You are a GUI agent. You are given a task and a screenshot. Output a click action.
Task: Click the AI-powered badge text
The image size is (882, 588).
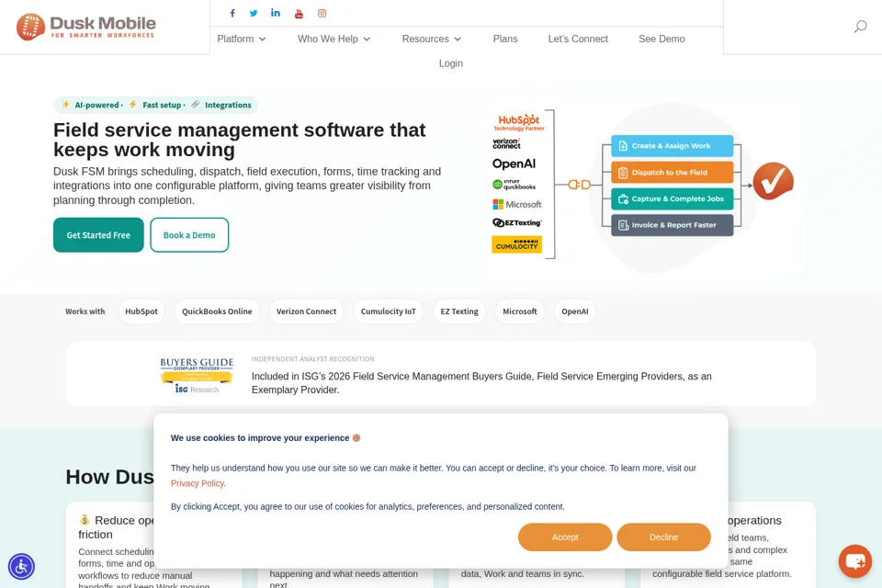(96, 106)
